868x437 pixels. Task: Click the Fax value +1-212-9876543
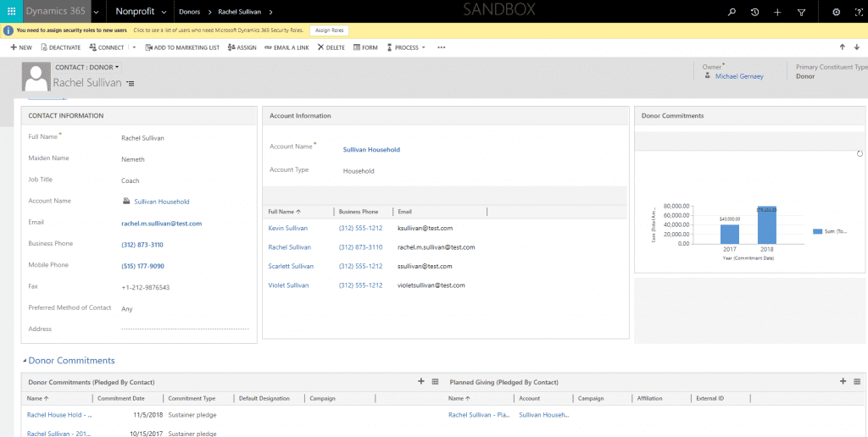coord(146,288)
